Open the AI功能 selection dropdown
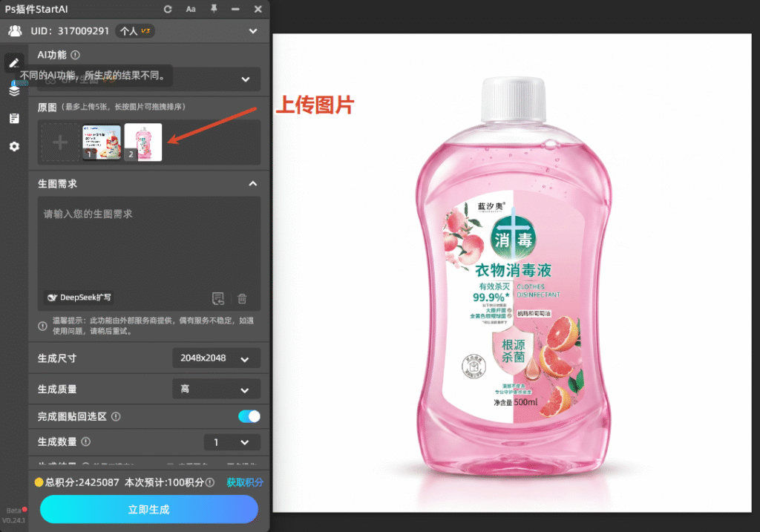This screenshot has height=532, width=760. click(x=149, y=79)
